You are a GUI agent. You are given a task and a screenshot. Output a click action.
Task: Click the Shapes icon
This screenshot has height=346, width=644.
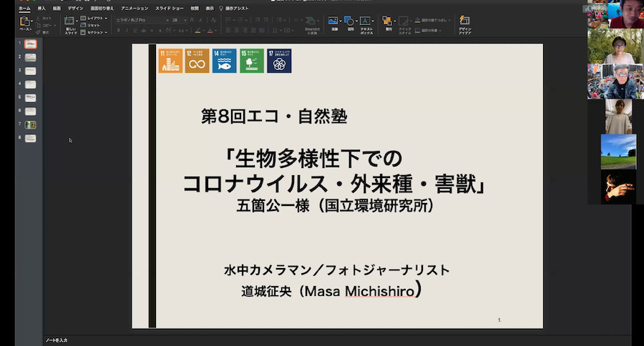click(349, 21)
